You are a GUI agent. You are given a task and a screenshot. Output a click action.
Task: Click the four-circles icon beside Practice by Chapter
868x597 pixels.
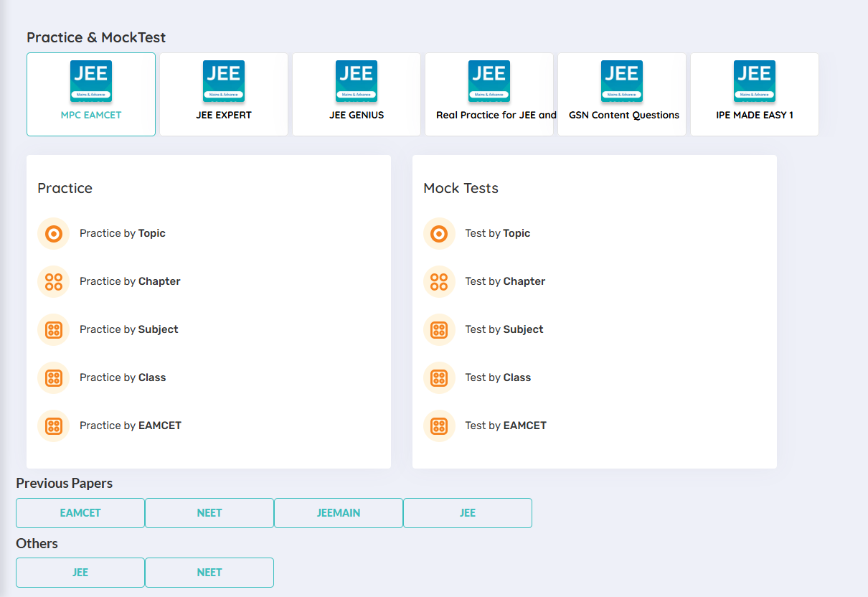54,282
